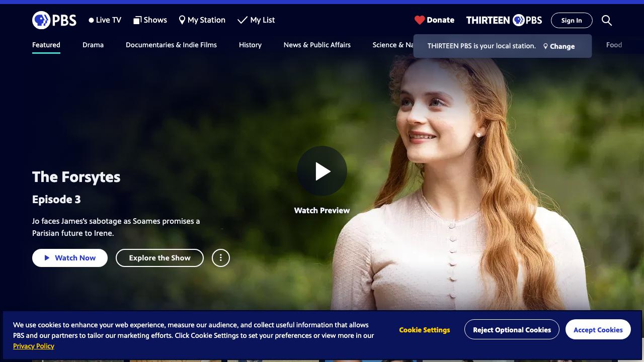Click Explore the Show button
Screen dimensions: 644x362
[x=159, y=258]
